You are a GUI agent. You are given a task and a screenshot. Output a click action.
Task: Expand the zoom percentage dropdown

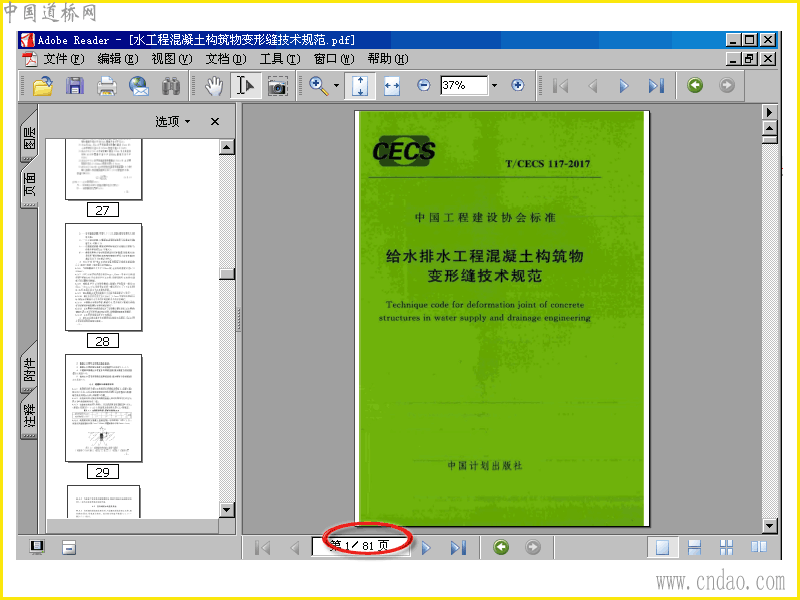tap(494, 85)
